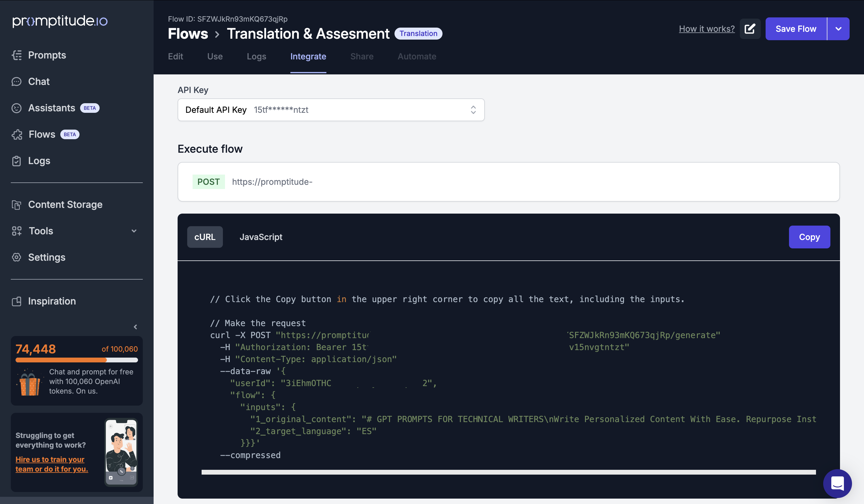Click Hire us to train your team link
Image resolution: width=864 pixels, height=504 pixels.
point(52,464)
